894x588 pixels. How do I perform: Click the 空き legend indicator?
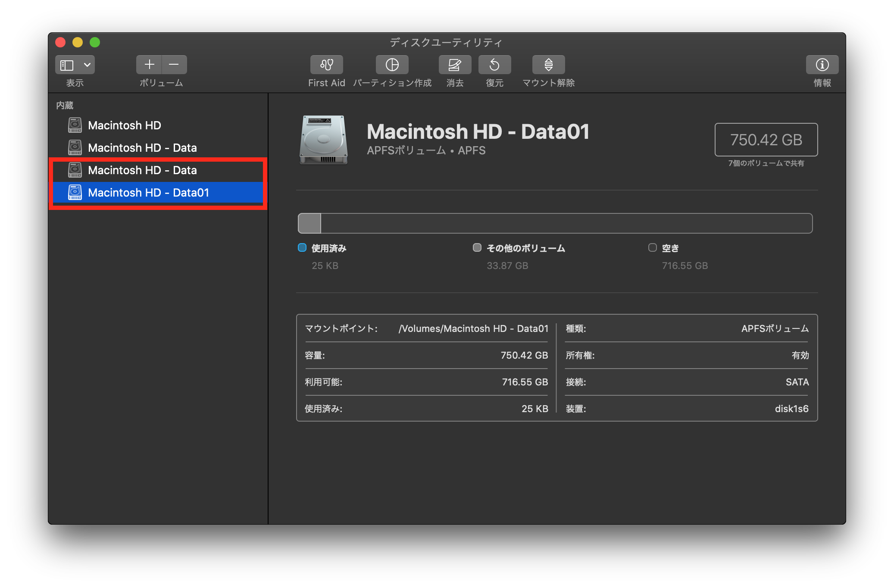pos(652,247)
